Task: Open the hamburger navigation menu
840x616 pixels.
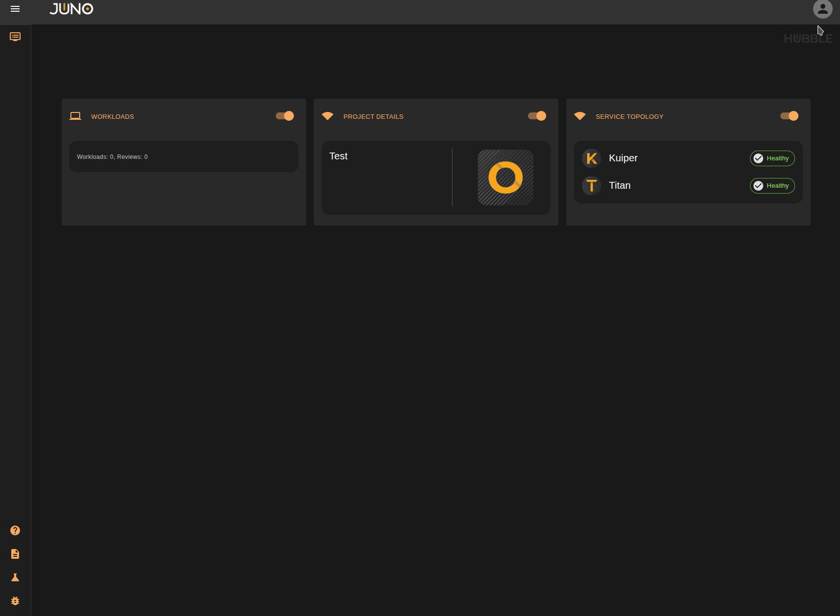Action: click(15, 9)
